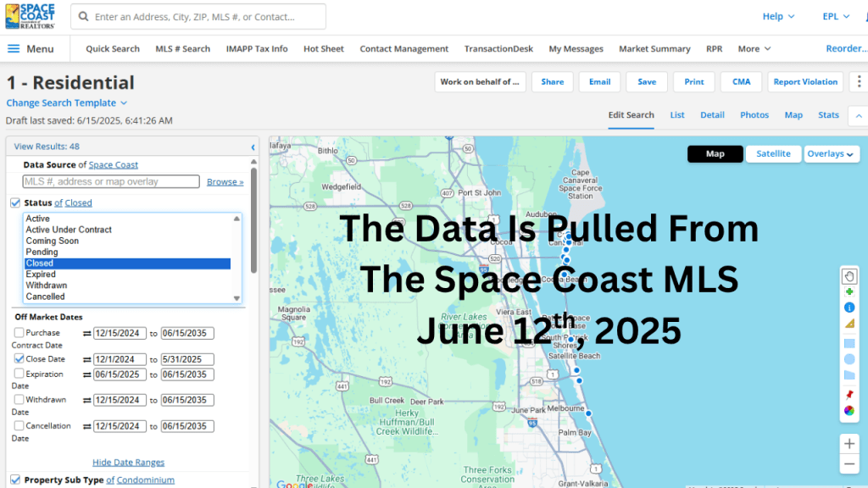Viewport: 868px width, 488px height.
Task: Select the hand pan tool on the map
Action: [x=849, y=275]
